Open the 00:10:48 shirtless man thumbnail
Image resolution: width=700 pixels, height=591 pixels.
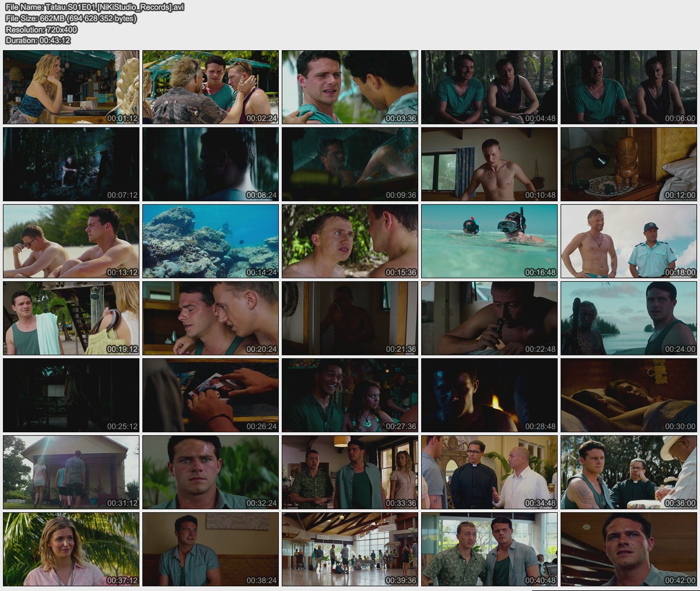(489, 164)
